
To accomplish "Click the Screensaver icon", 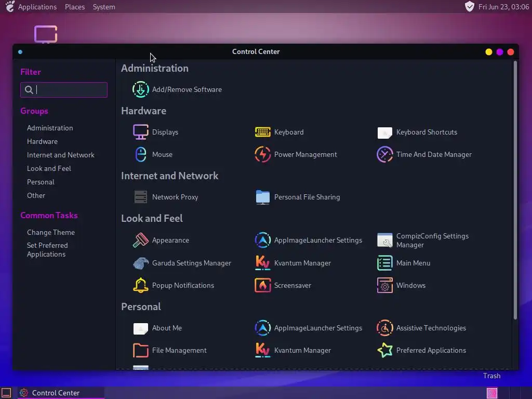I will [x=262, y=285].
